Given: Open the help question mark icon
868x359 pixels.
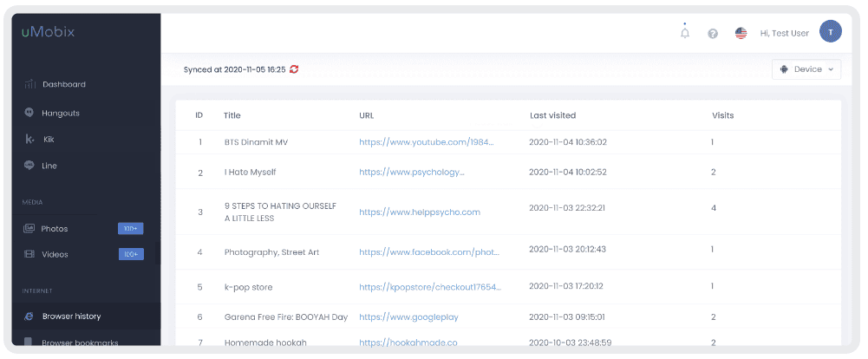Looking at the screenshot, I should (x=713, y=34).
